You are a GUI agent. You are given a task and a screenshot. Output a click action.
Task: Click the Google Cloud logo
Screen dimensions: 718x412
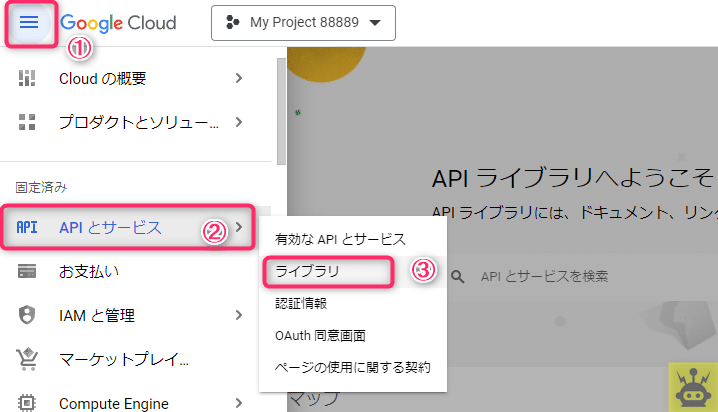click(x=118, y=23)
